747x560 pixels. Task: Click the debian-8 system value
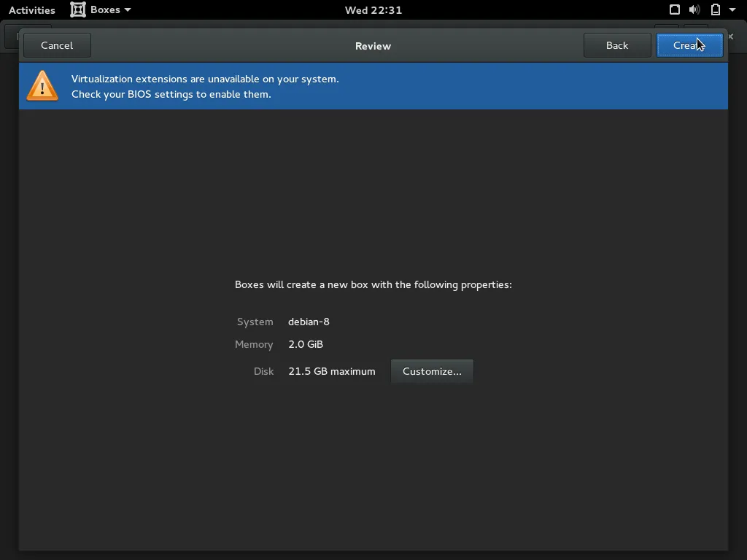(309, 322)
